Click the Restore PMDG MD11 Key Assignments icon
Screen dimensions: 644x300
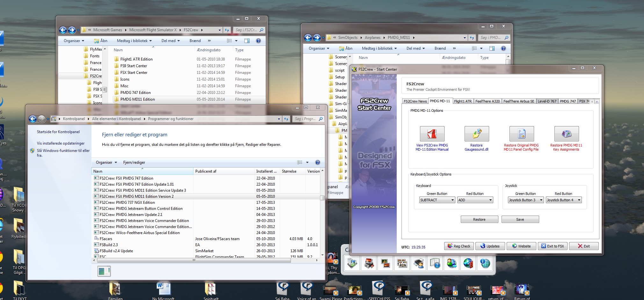pyautogui.click(x=566, y=134)
